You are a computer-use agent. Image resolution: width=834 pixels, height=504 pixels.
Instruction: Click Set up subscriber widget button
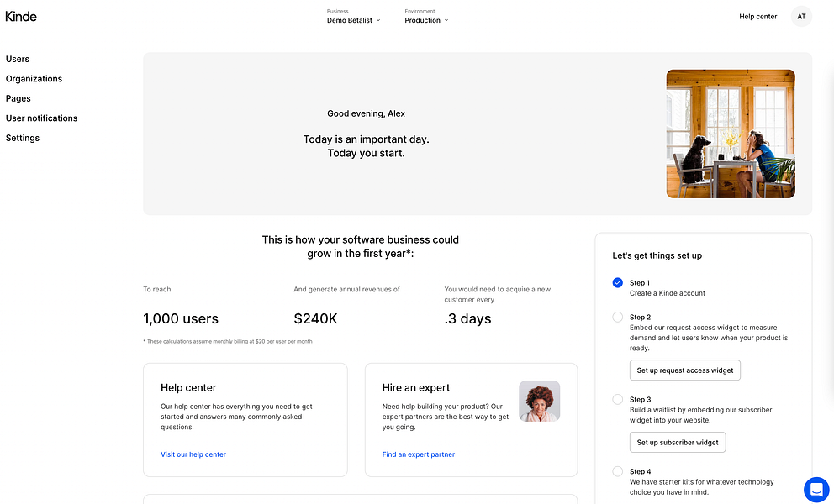coord(678,443)
